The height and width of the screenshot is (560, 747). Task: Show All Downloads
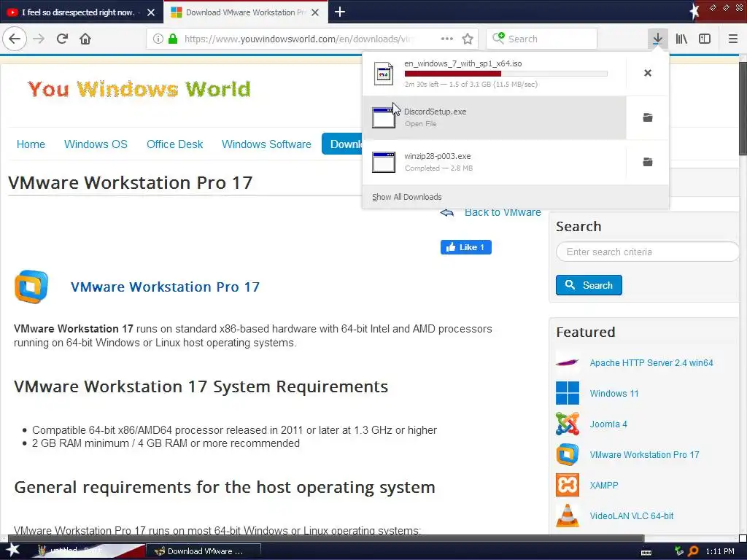pos(407,197)
